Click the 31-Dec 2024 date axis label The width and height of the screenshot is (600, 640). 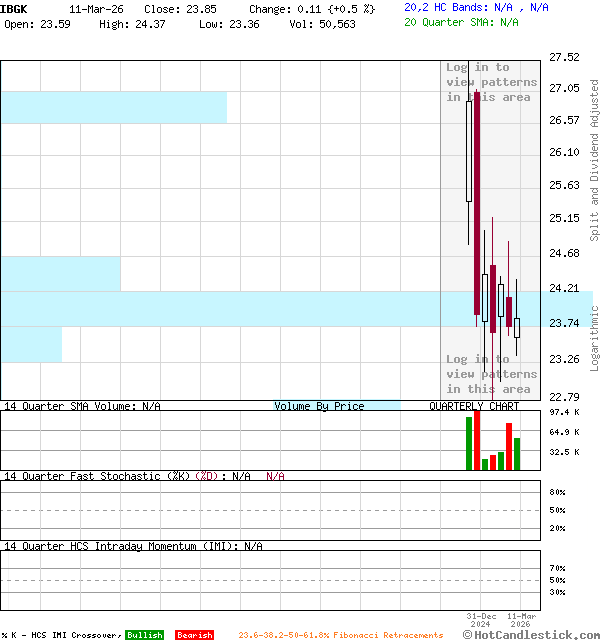pyautogui.click(x=482, y=620)
